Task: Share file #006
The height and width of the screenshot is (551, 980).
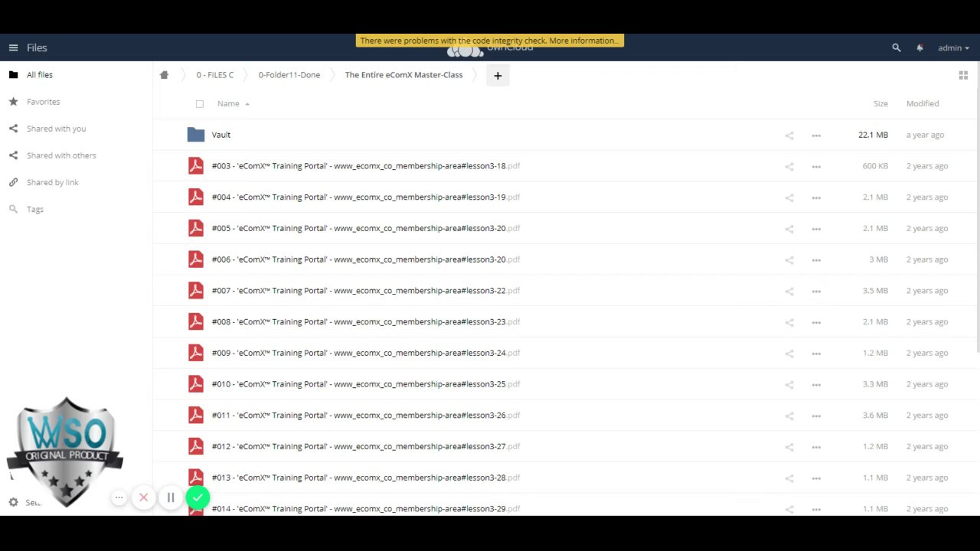Action: pyautogui.click(x=789, y=260)
